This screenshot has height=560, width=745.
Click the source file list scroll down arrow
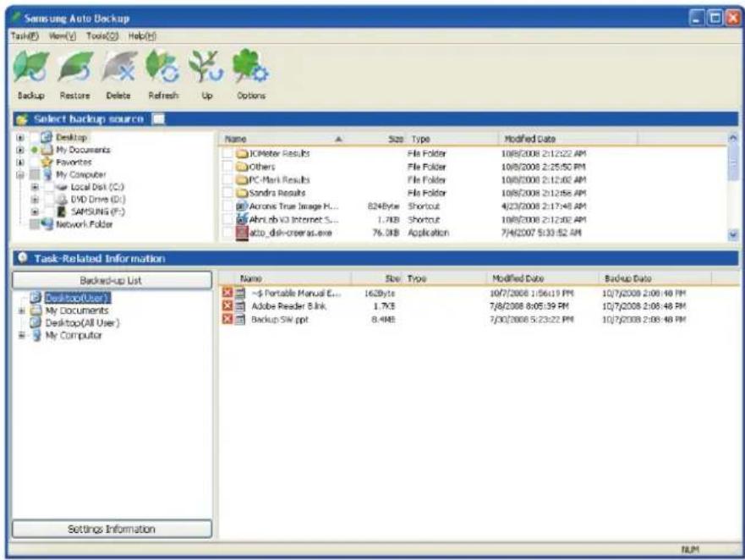click(733, 233)
